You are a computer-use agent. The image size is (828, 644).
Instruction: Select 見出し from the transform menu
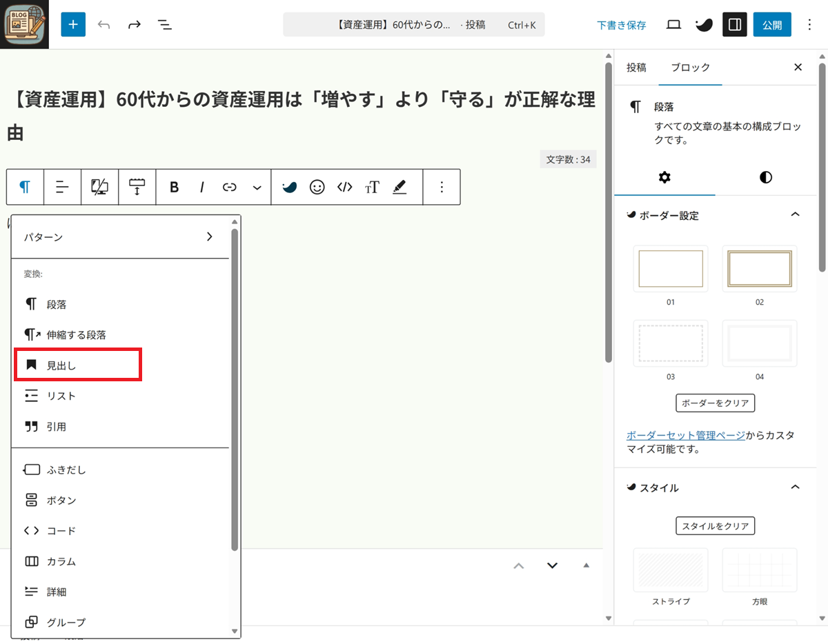[x=61, y=365]
